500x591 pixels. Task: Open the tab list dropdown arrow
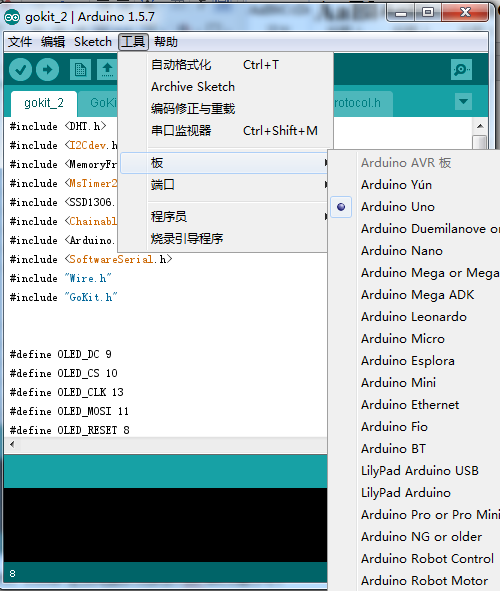463,102
